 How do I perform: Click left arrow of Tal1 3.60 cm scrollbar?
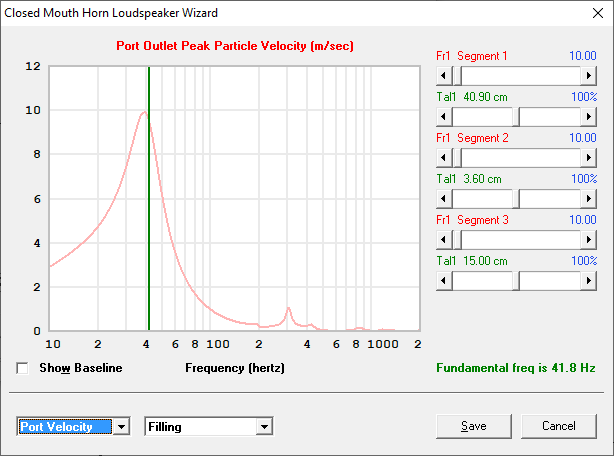point(444,198)
